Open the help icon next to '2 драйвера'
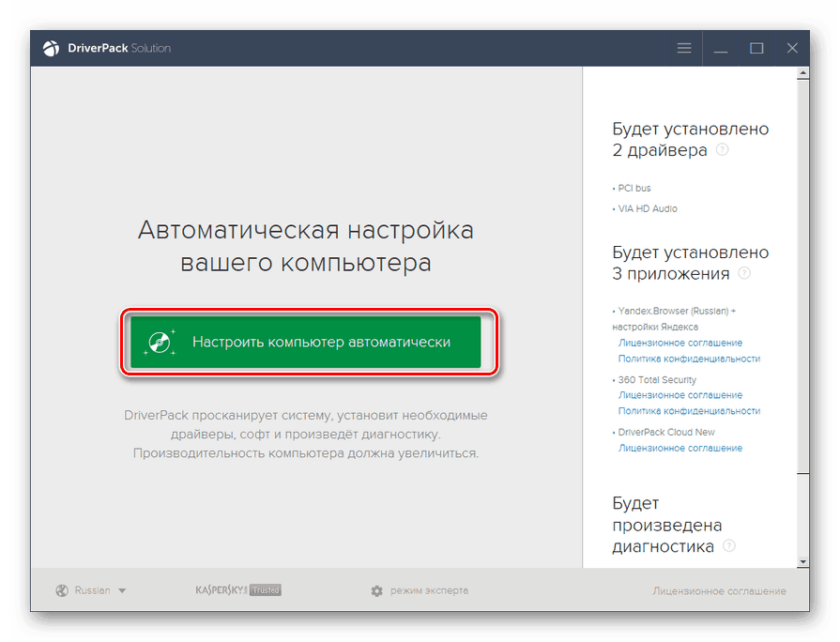 pos(723,149)
